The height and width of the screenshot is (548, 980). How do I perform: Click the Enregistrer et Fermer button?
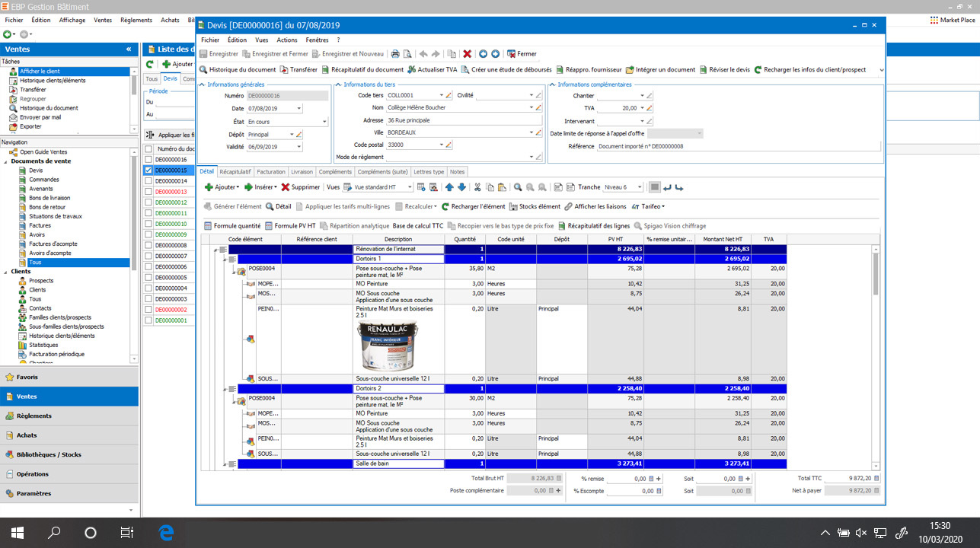click(x=279, y=54)
